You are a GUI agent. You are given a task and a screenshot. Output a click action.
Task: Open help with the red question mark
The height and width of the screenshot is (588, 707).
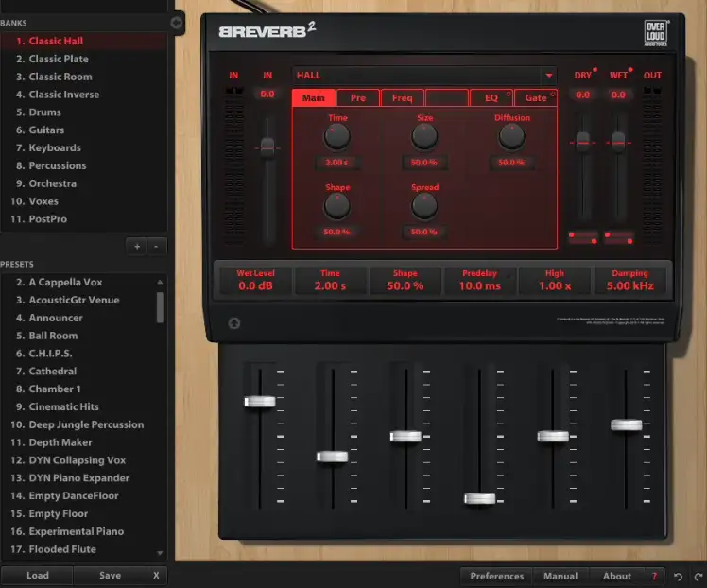click(x=654, y=576)
